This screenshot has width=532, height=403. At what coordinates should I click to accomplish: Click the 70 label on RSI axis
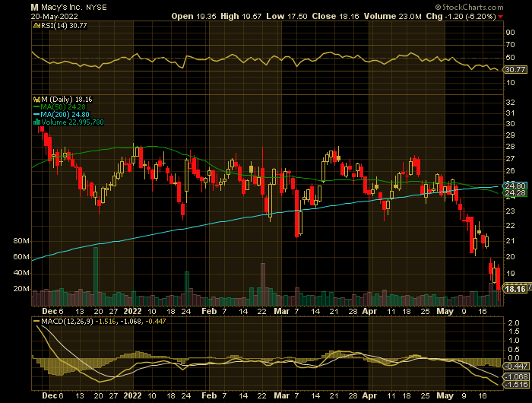(x=510, y=45)
